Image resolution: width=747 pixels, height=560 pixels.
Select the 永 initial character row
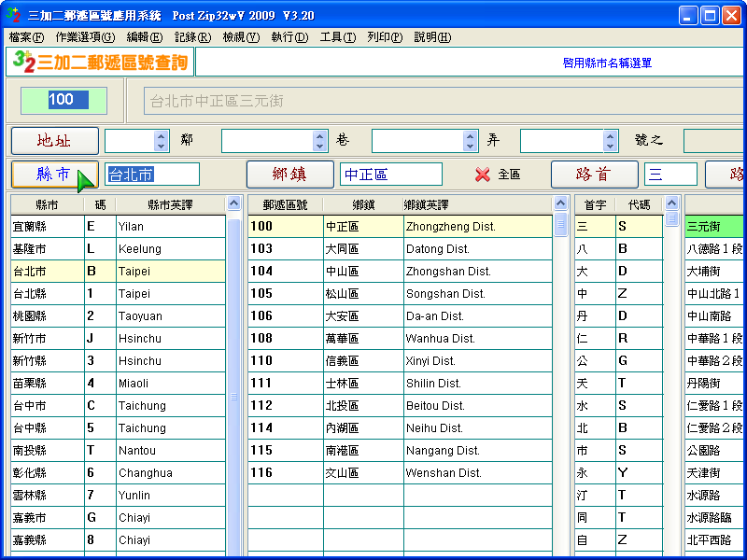(x=619, y=472)
